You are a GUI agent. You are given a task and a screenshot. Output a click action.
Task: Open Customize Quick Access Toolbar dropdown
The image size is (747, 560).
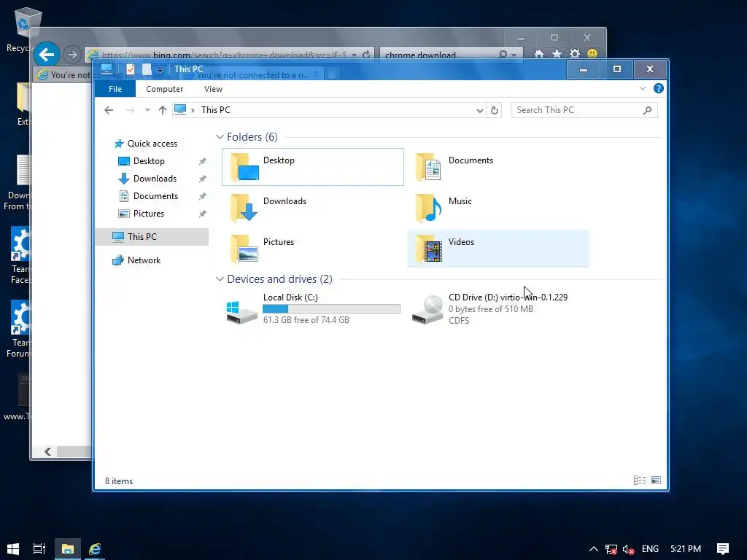point(160,70)
